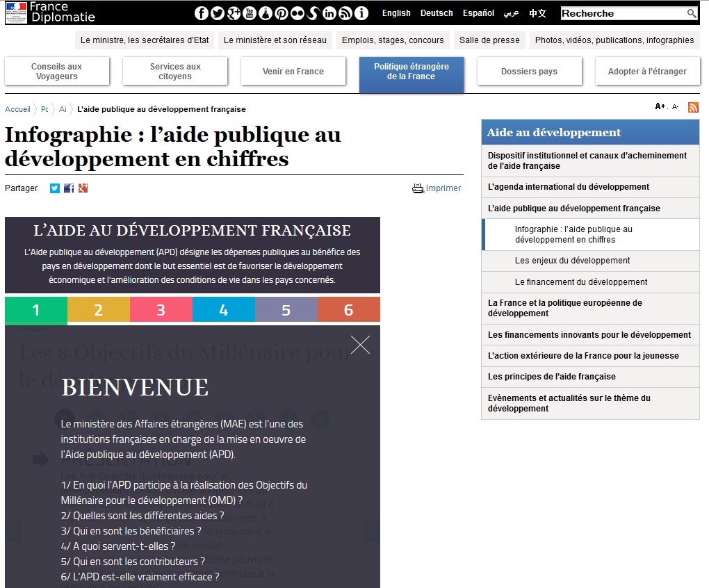Image resolution: width=709 pixels, height=588 pixels.
Task: Click the printer icon
Action: tap(418, 188)
